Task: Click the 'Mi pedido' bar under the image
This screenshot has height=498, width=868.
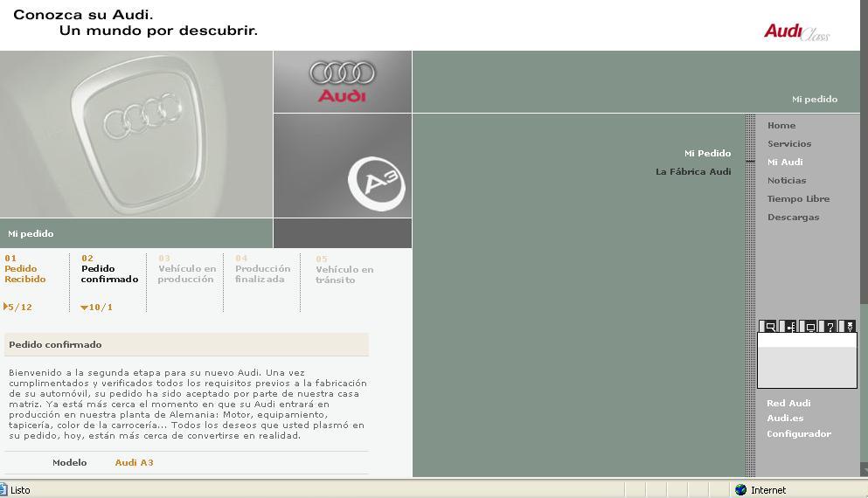Action: [x=136, y=233]
